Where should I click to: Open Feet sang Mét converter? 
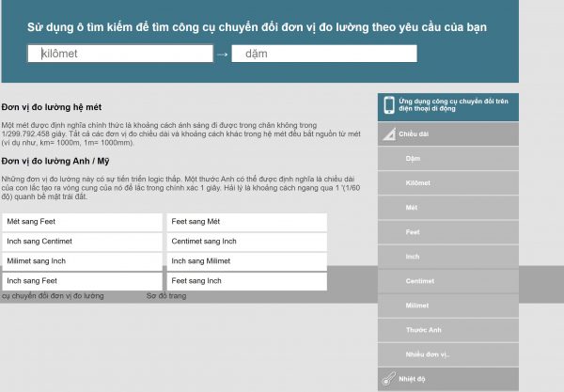coord(246,222)
